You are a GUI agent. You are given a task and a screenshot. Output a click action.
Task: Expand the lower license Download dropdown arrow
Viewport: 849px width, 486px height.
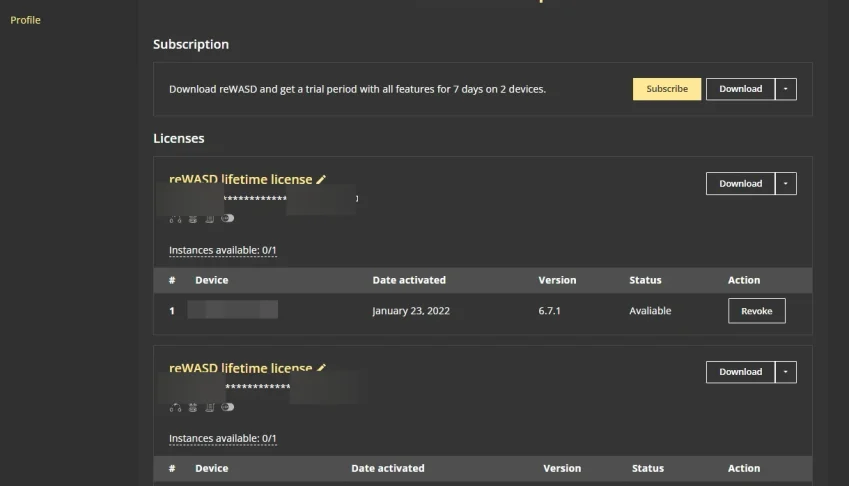786,372
